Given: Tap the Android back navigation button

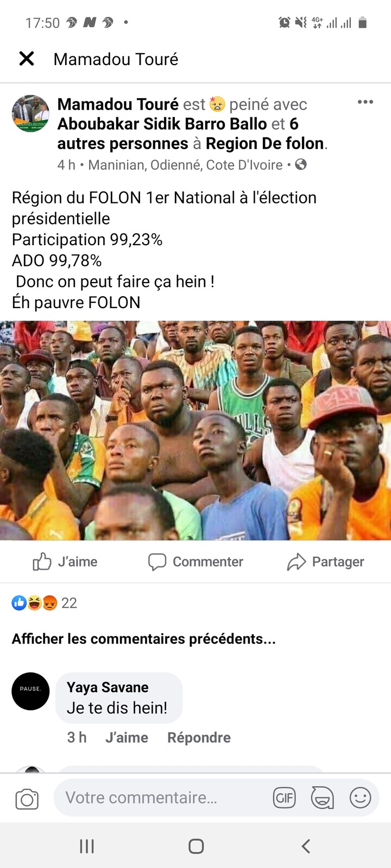Looking at the screenshot, I should pos(306,846).
